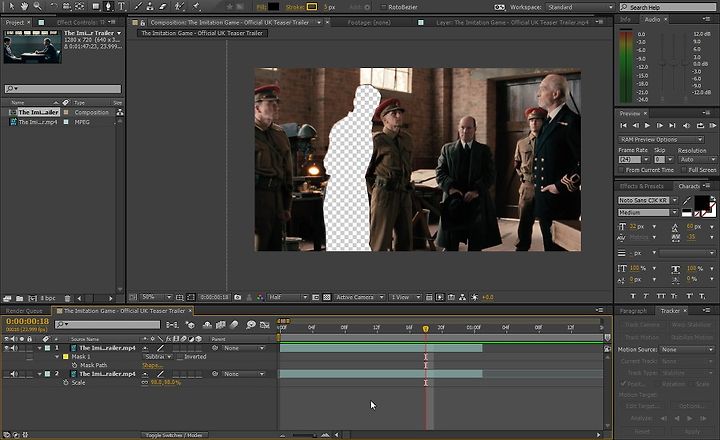Enable motion blur switch in timeline toolbar
This screenshot has width=720, height=440.
click(234, 325)
